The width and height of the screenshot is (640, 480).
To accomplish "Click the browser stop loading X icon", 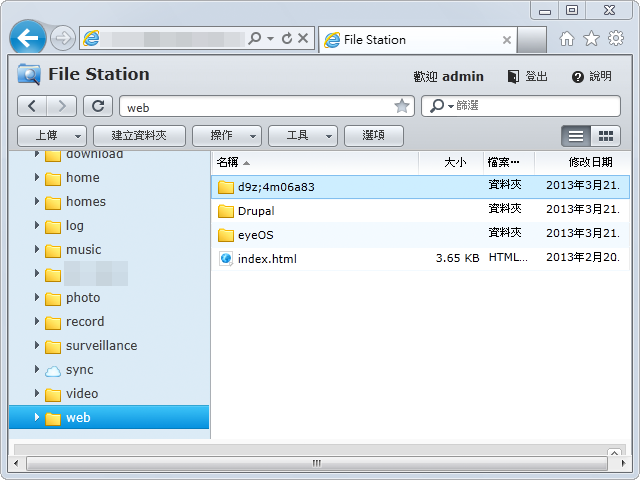I will (x=303, y=38).
